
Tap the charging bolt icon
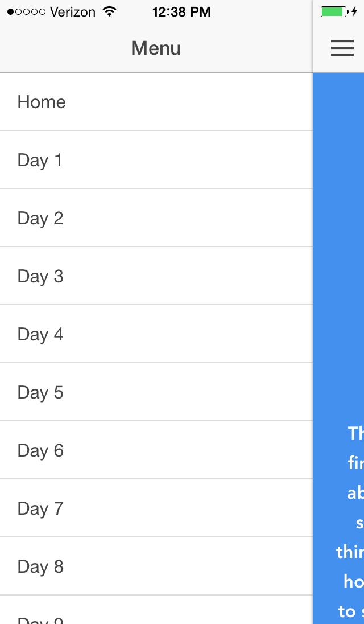coord(354,12)
